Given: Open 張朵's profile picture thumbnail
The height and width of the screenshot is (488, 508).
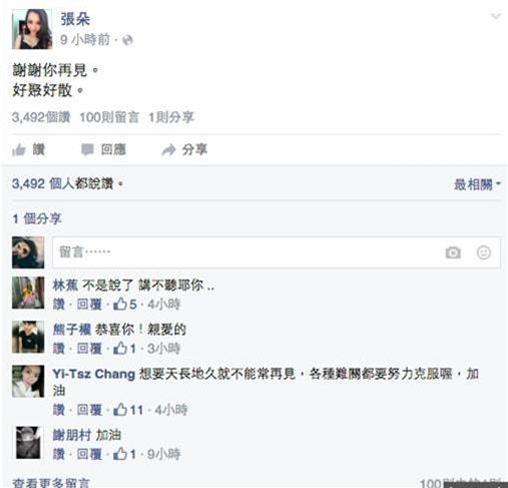Looking at the screenshot, I should click(x=32, y=29).
